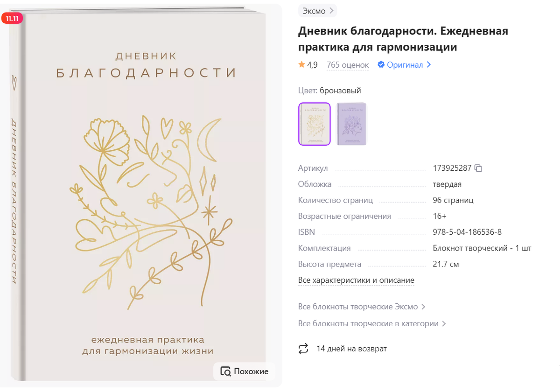
Task: Click the product title Дневник благодарности
Action: [x=403, y=39]
